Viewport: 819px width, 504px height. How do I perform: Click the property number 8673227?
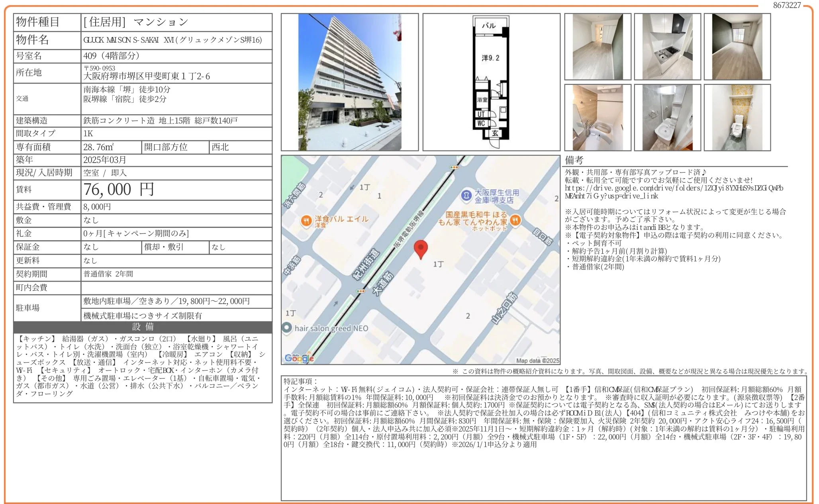tap(786, 5)
